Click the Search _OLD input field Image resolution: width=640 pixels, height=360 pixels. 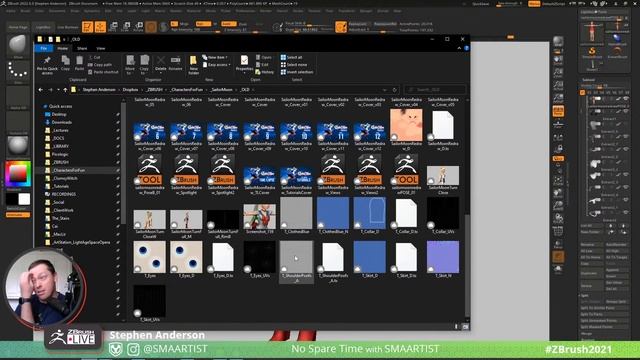pos(435,90)
